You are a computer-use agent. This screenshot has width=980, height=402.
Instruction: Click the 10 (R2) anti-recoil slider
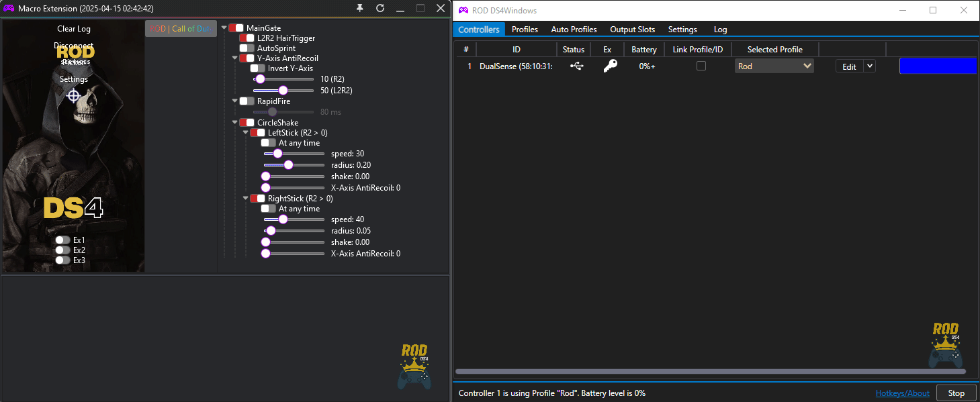click(283, 79)
